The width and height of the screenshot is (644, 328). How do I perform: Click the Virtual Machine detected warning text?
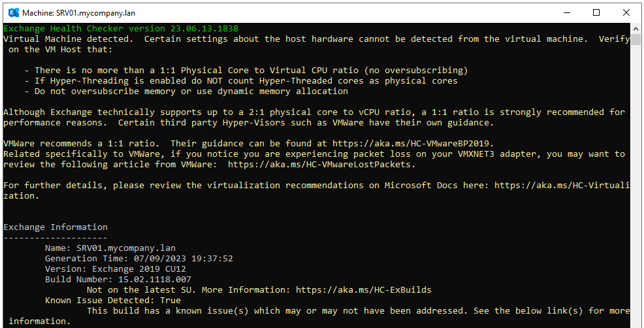[x=68, y=39]
